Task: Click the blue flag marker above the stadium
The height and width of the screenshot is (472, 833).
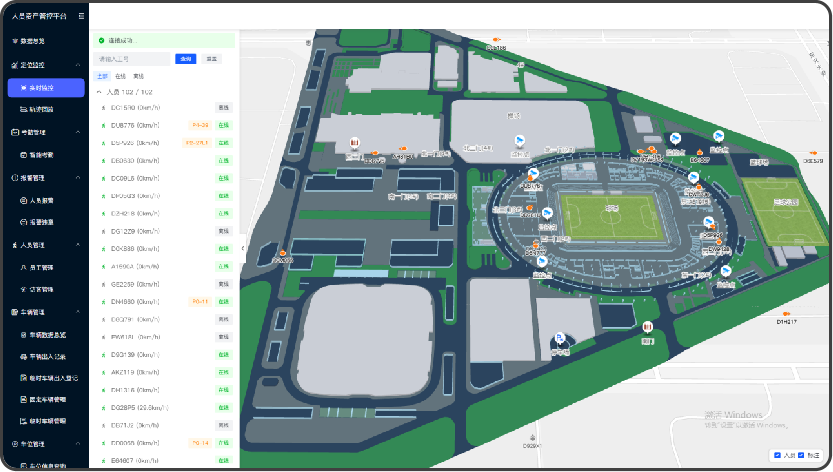Action: coord(518,143)
